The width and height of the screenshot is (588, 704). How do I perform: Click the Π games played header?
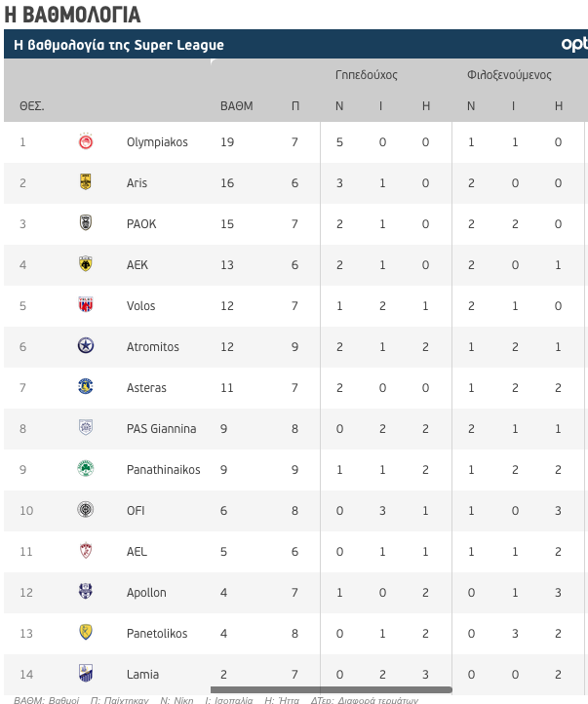(294, 106)
